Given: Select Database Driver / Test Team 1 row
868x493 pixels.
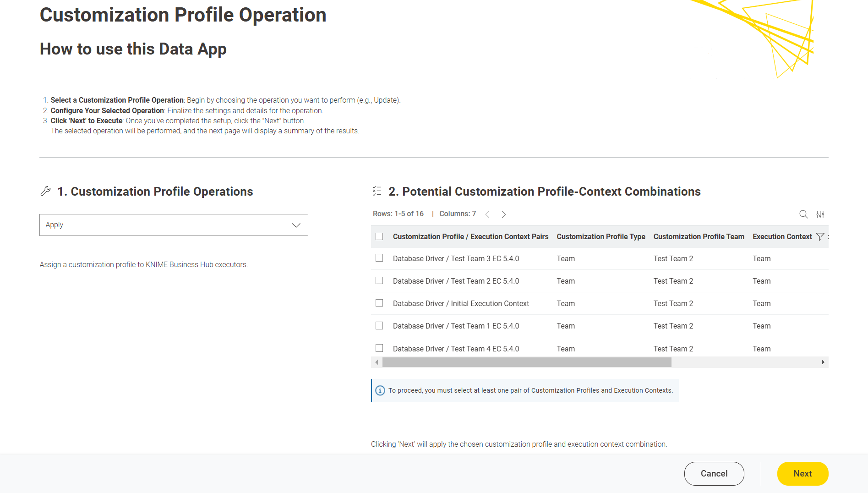Looking at the screenshot, I should tap(379, 325).
